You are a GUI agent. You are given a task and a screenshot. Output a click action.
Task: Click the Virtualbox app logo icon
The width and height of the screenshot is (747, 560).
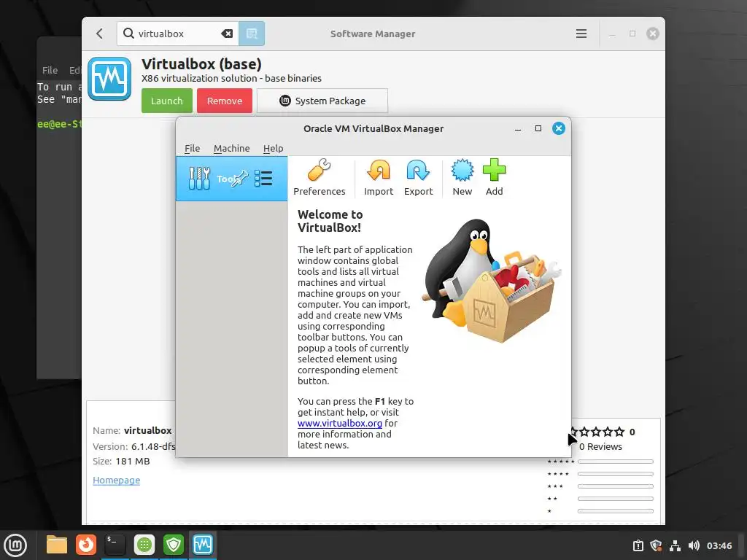tap(109, 79)
